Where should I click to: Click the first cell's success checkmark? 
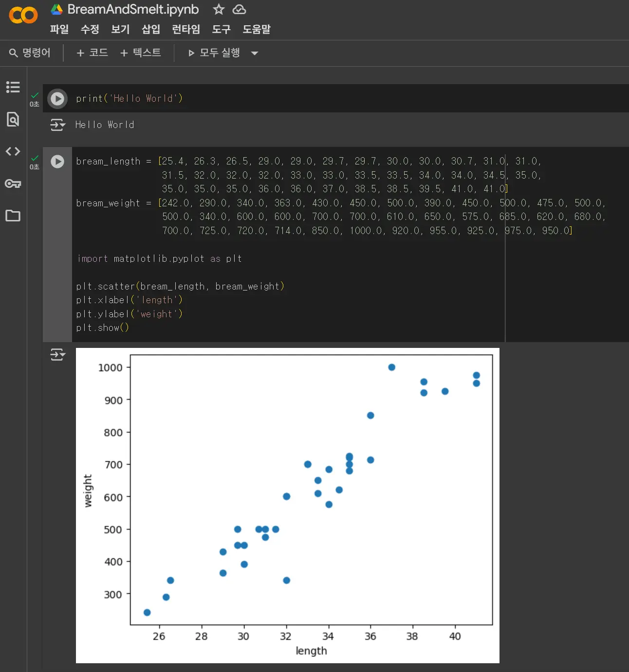35,95
